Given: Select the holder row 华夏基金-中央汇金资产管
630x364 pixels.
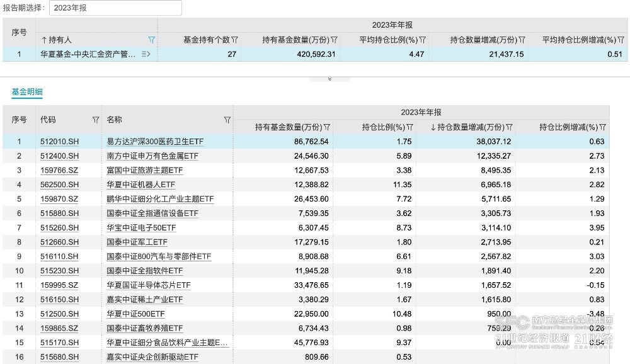Looking at the screenshot, I should (315, 54).
